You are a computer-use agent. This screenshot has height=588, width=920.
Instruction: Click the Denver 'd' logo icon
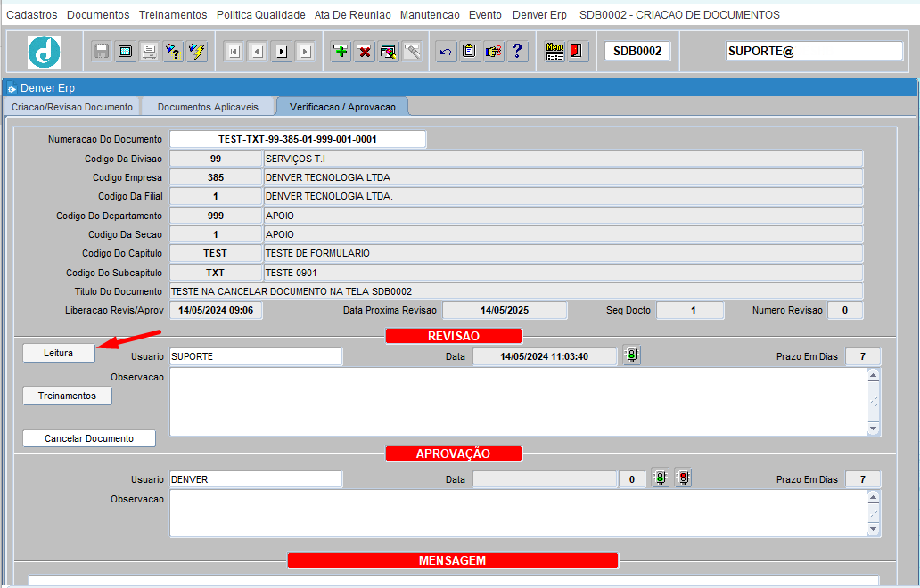coord(44,52)
